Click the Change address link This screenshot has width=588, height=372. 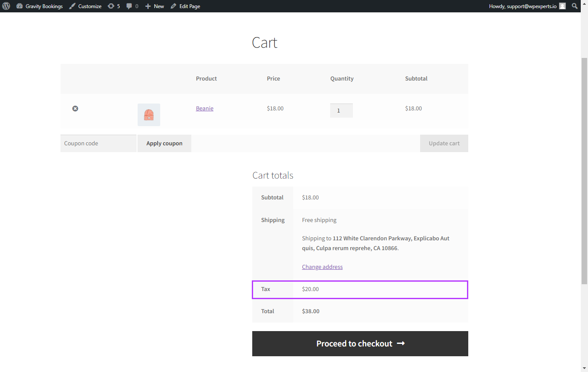coord(322,267)
